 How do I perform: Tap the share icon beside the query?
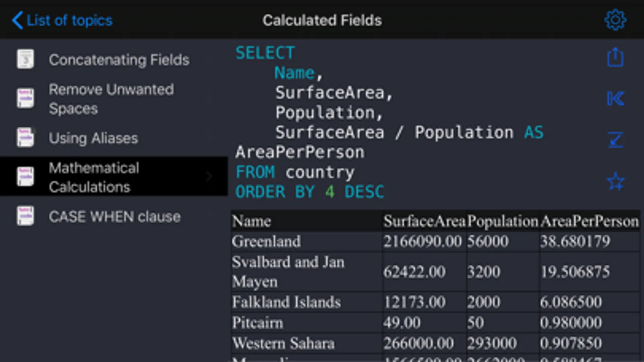tap(615, 58)
